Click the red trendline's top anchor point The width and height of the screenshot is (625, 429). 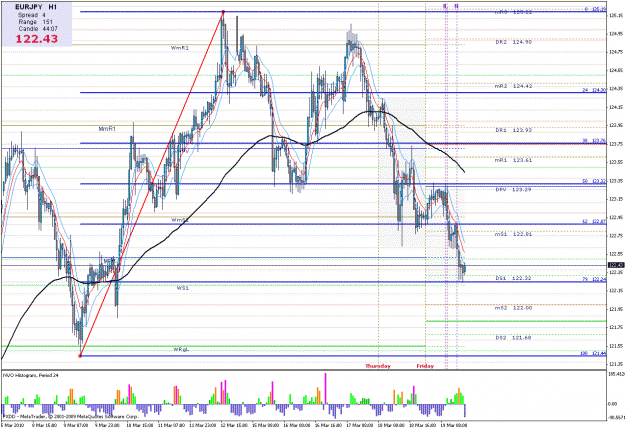click(x=223, y=12)
